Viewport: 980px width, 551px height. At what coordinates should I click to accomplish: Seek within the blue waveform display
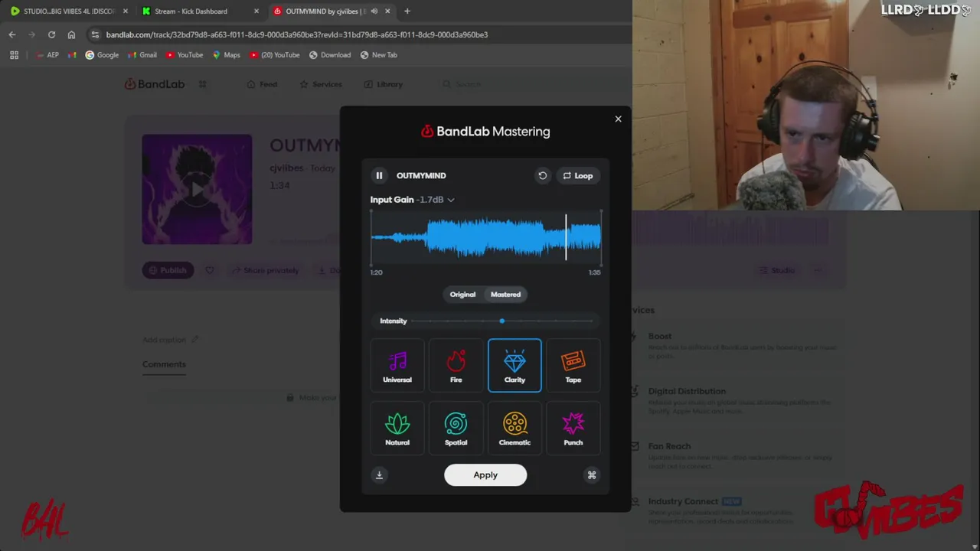point(486,237)
